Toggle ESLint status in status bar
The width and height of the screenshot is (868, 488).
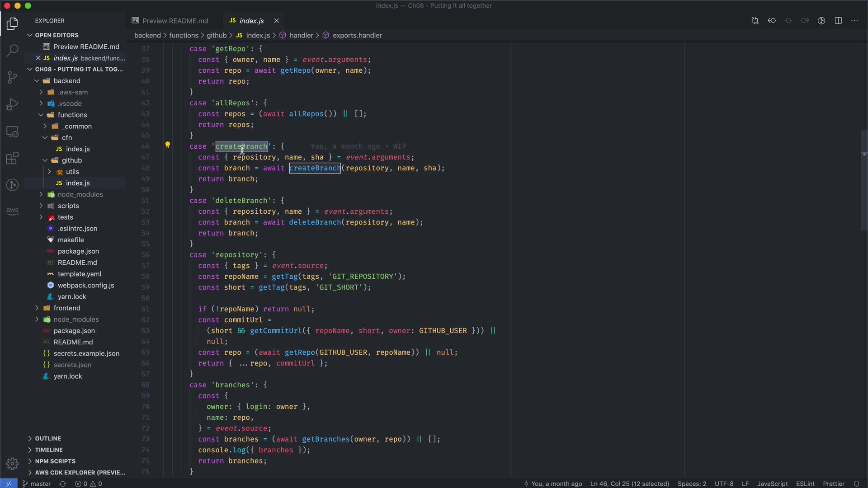point(805,483)
